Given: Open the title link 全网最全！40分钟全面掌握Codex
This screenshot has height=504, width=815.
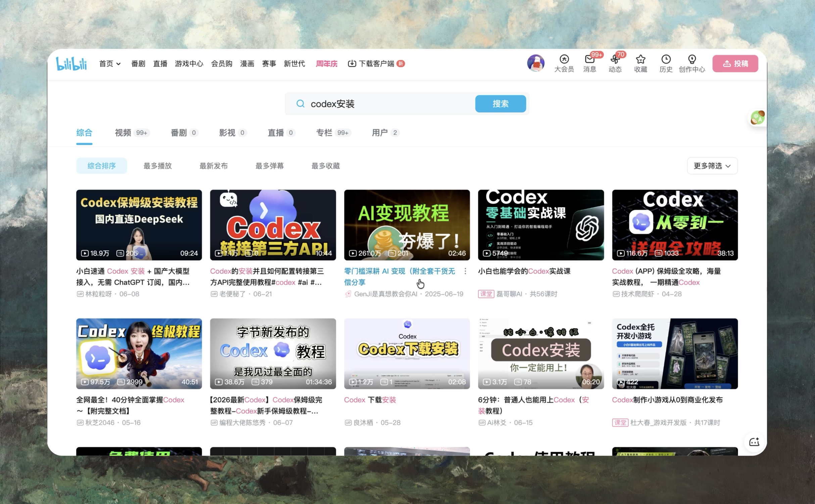Looking at the screenshot, I should click(130, 405).
